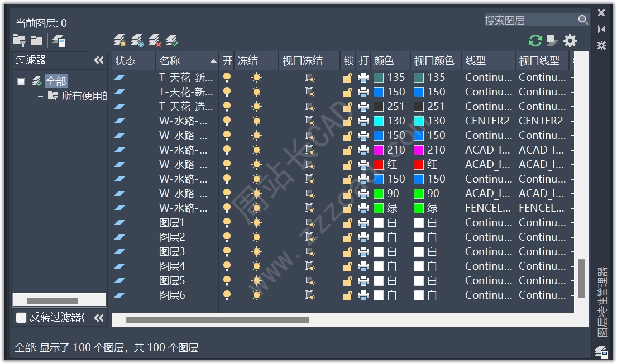Click layer manager icon at bottom right
The width and height of the screenshot is (617, 364).
point(601,351)
